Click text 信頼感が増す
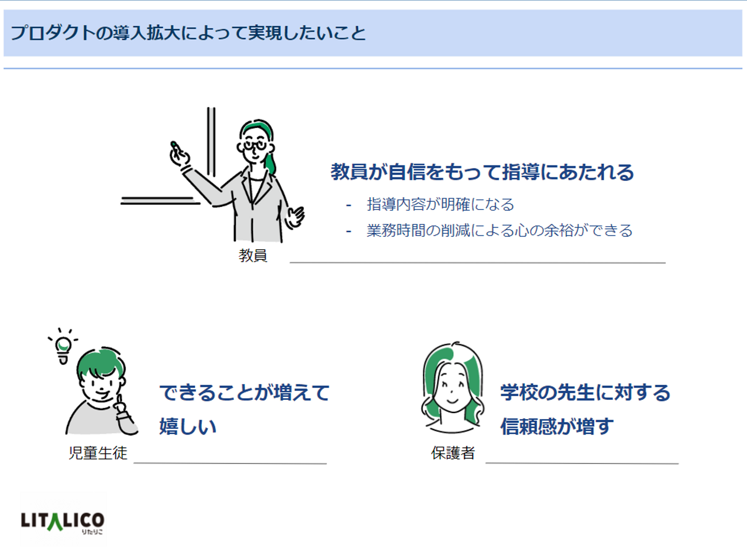Viewport: 747px width, 560px height. point(557,426)
